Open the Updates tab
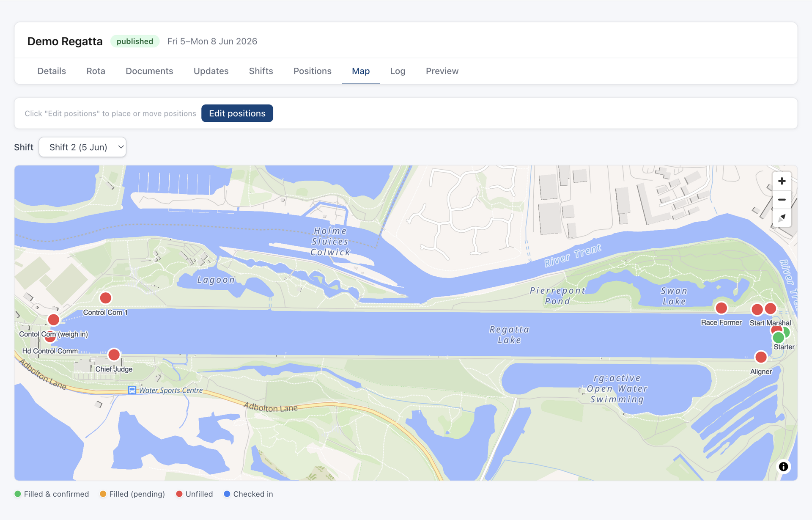This screenshot has height=520, width=812. pos(211,71)
